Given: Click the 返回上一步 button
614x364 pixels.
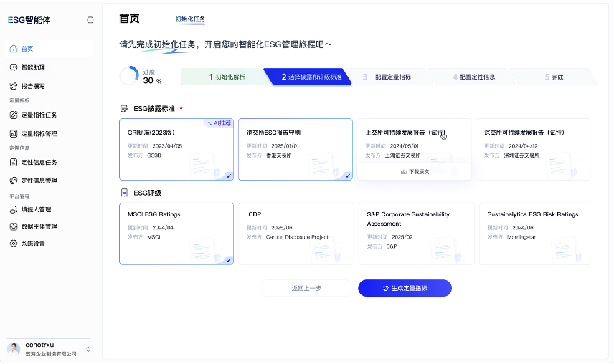Looking at the screenshot, I should [306, 288].
